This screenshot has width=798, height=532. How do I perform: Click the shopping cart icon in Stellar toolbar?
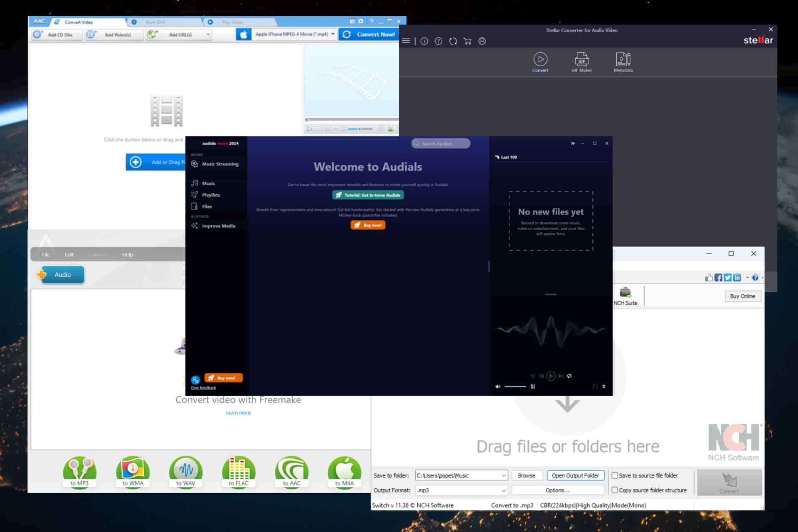(x=468, y=41)
